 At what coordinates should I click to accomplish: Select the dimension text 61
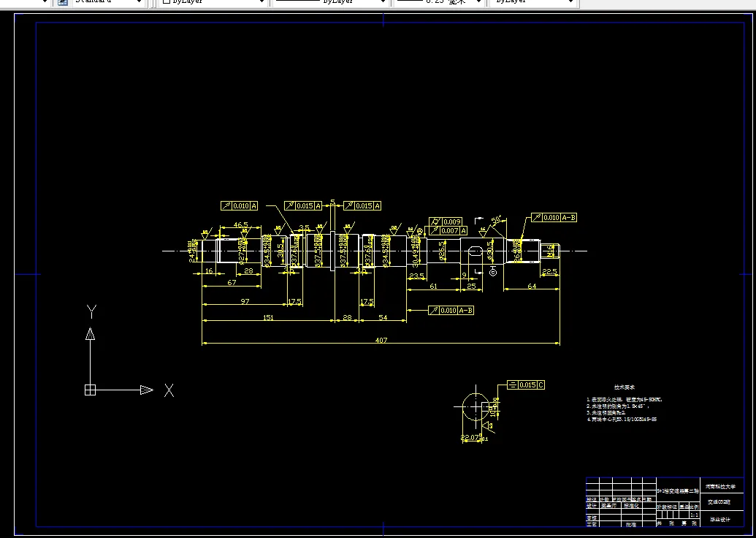pos(433,286)
